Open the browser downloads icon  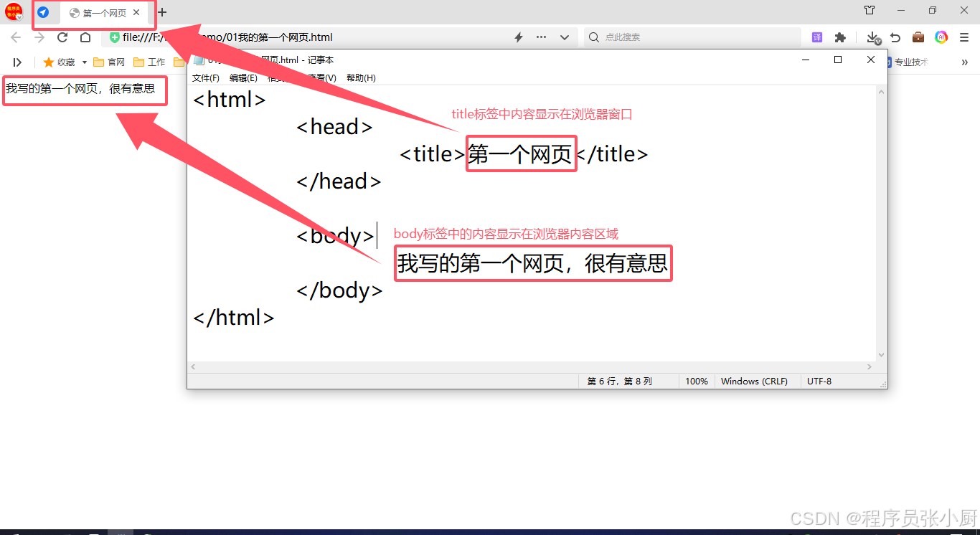tap(872, 37)
